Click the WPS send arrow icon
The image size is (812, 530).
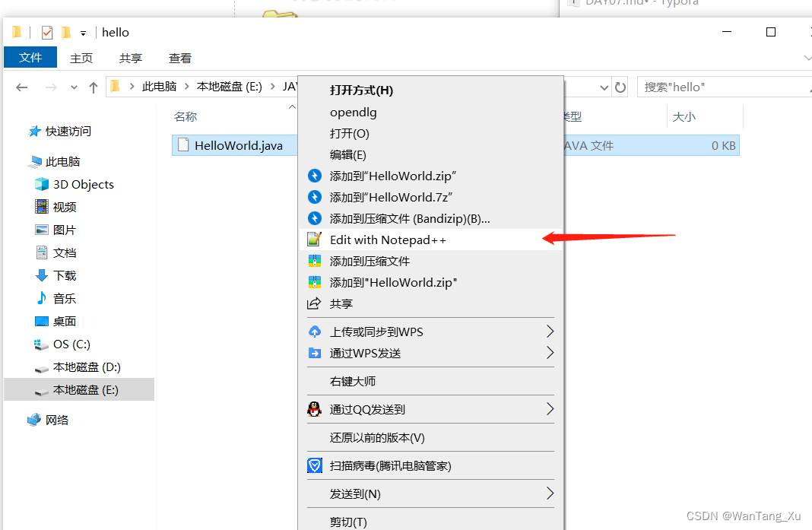tap(314, 354)
